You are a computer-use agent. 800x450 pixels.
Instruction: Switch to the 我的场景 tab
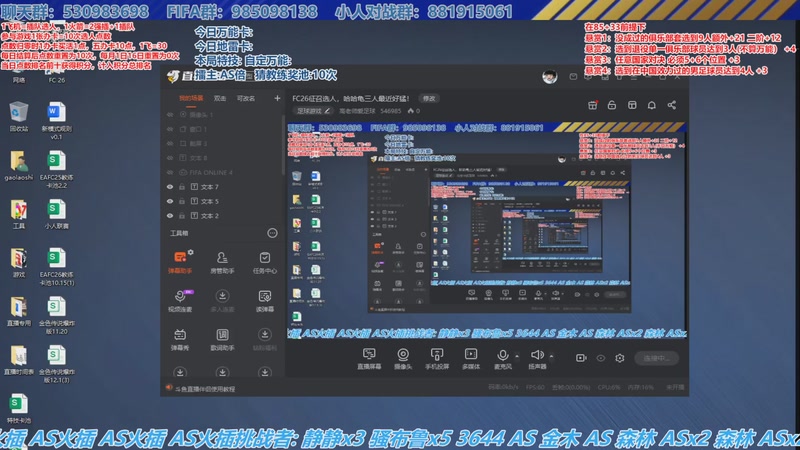coord(191,98)
